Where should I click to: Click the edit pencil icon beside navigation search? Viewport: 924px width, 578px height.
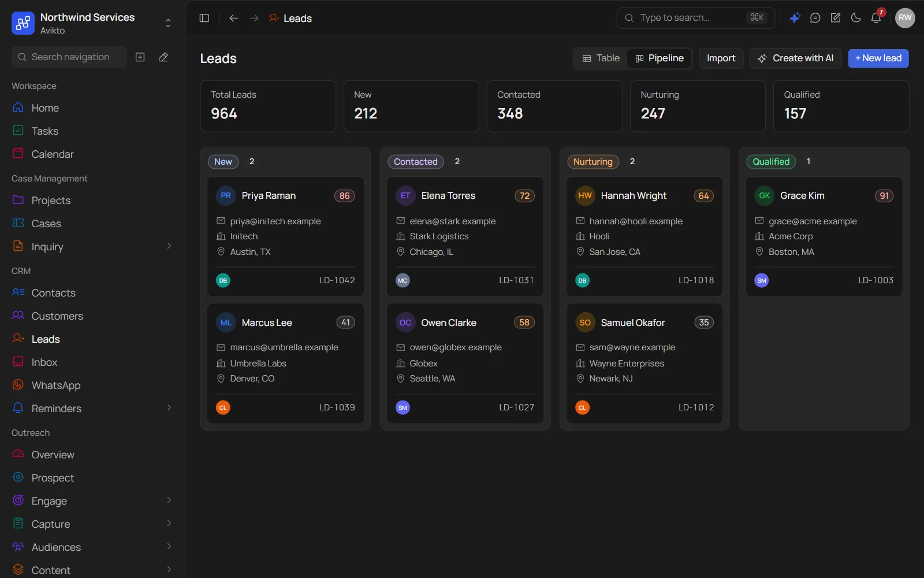click(163, 57)
